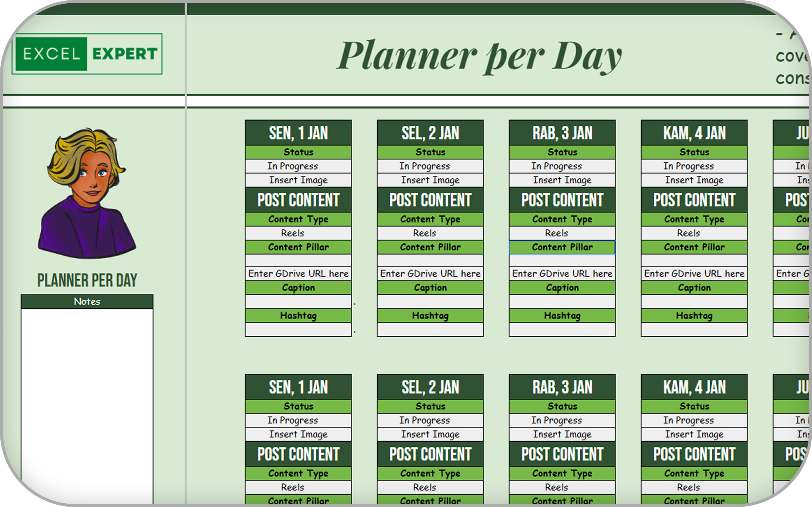Image resolution: width=812 pixels, height=507 pixels.
Task: Select the upper KAM, 4 JAN date header
Action: coord(694,133)
